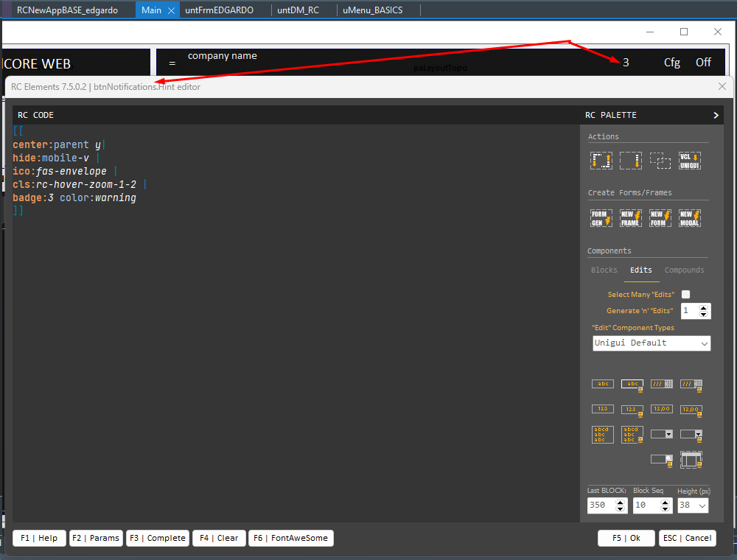Collapse the RC Palette panel arrow
737x560 pixels.
coord(716,115)
